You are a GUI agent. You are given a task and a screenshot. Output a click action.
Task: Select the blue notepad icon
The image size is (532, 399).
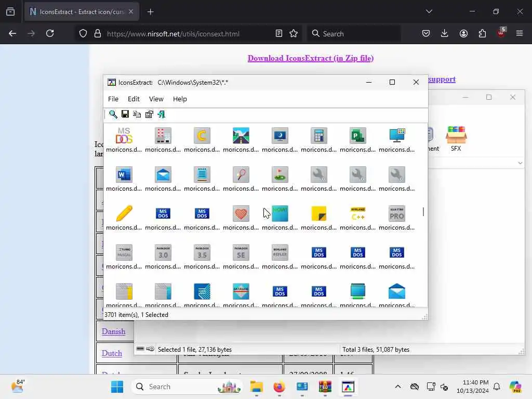(x=202, y=175)
